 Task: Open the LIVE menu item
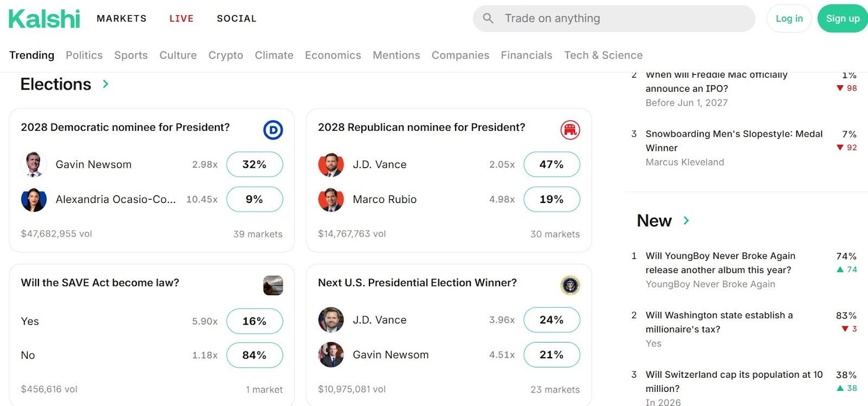[x=181, y=18]
